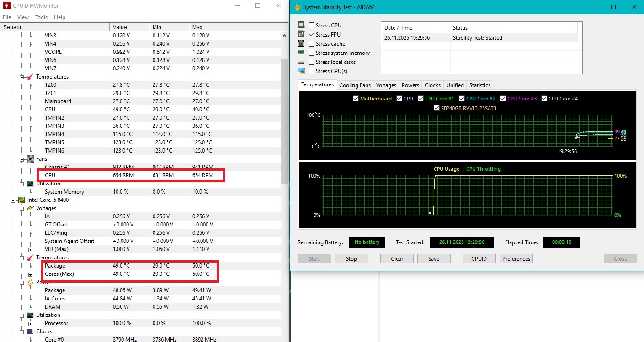Collapse the Voltages node under Intel Core
Viewport: 644px width, 342px height.
coord(22,208)
